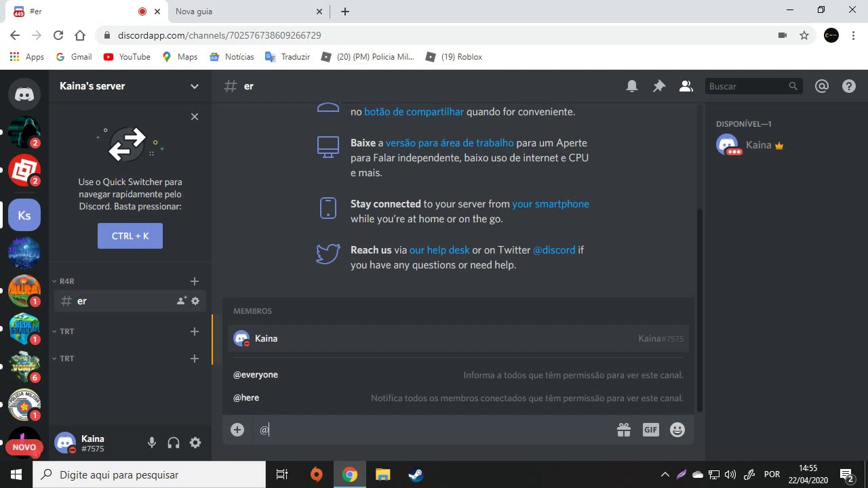Add channel to first TRT category

coord(195,331)
